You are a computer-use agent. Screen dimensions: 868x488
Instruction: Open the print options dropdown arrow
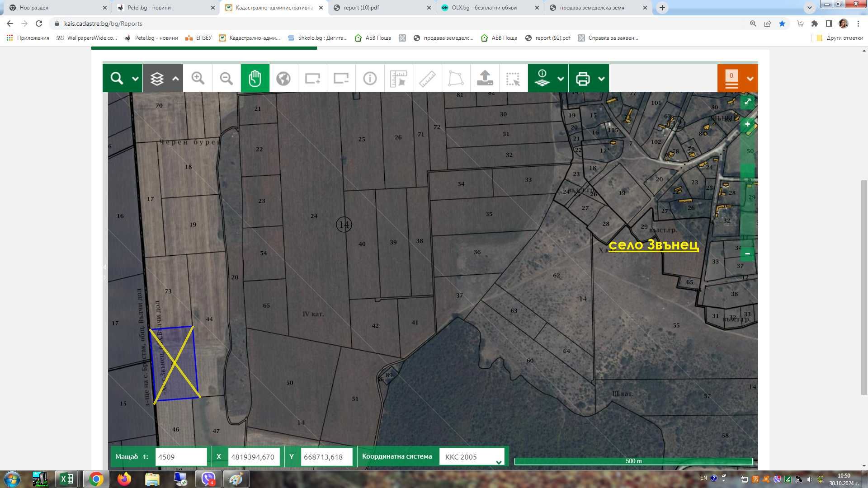(x=601, y=79)
